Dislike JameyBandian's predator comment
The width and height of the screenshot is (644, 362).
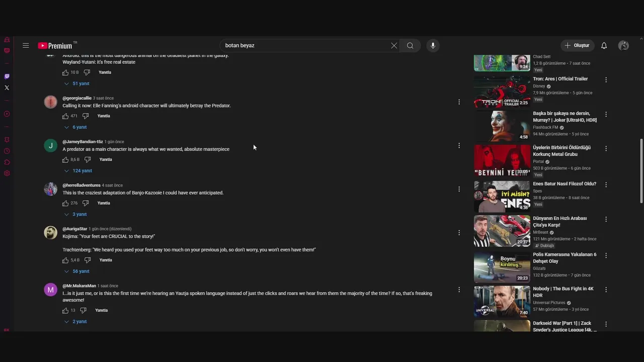click(88, 159)
